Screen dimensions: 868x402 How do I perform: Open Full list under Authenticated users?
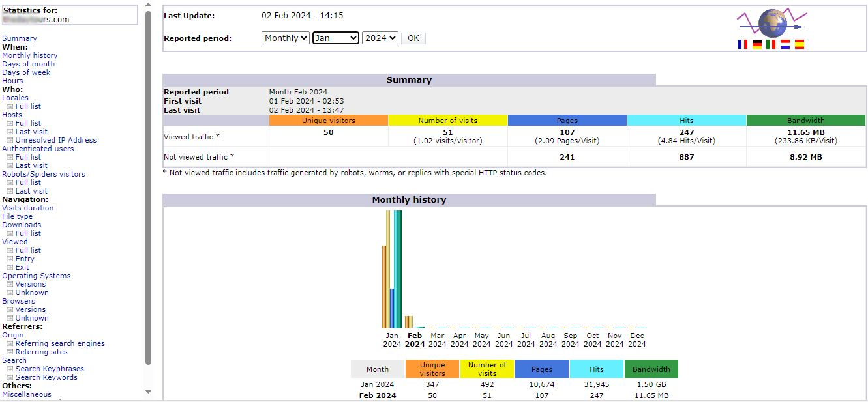[x=28, y=157]
